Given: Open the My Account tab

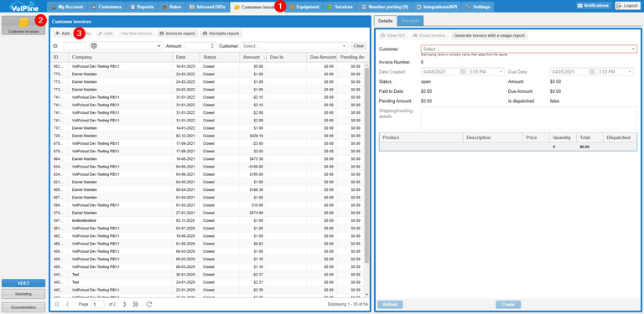Looking at the screenshot, I should coord(68,7).
